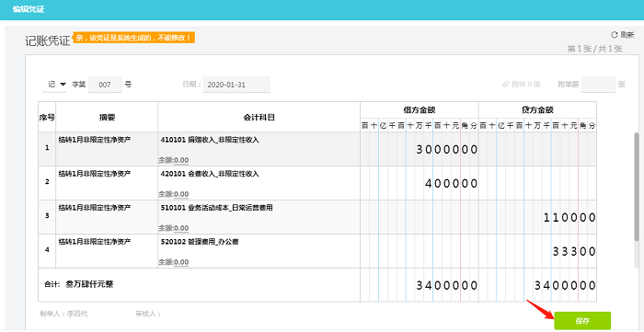Click the row 3 summary cell
Viewport: 644px width, 332px height.
(x=107, y=217)
